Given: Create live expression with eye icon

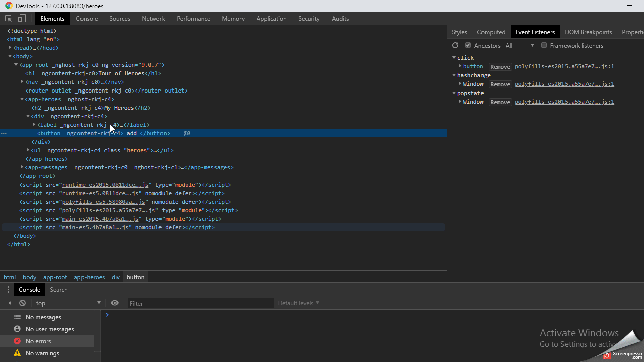Looking at the screenshot, I should (115, 303).
